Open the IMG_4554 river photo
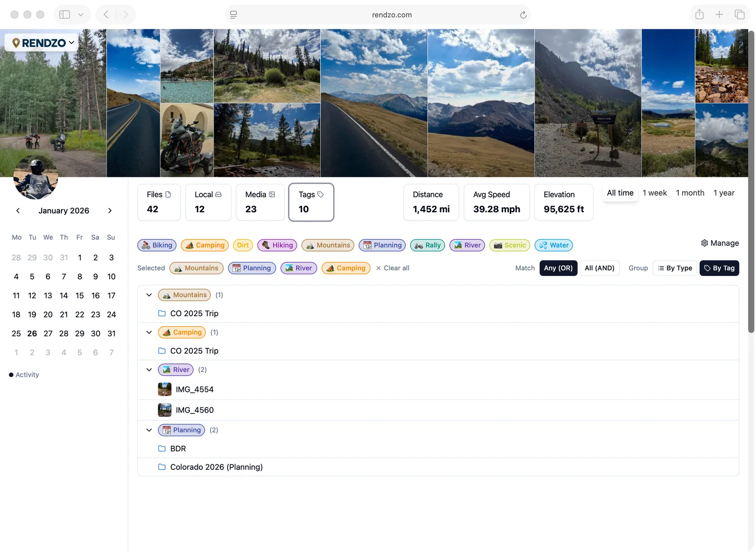756x553 pixels. click(194, 389)
